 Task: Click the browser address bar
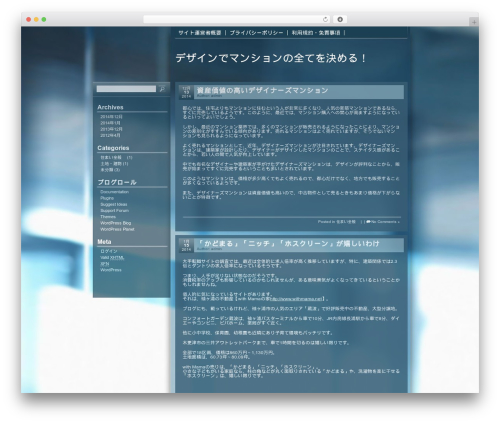click(237, 20)
